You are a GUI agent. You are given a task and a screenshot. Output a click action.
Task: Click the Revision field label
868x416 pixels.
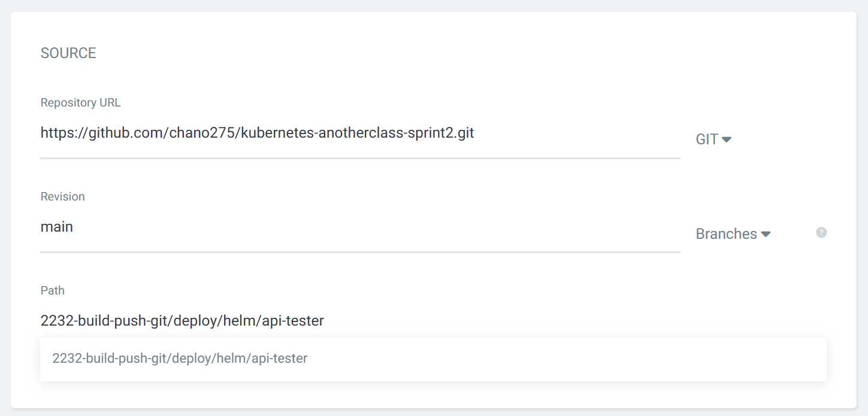point(62,197)
